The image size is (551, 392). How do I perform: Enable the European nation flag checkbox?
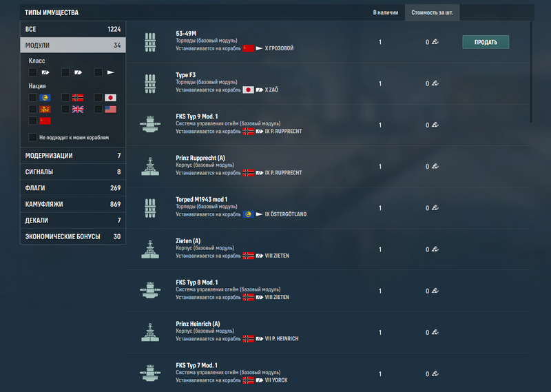pos(32,97)
